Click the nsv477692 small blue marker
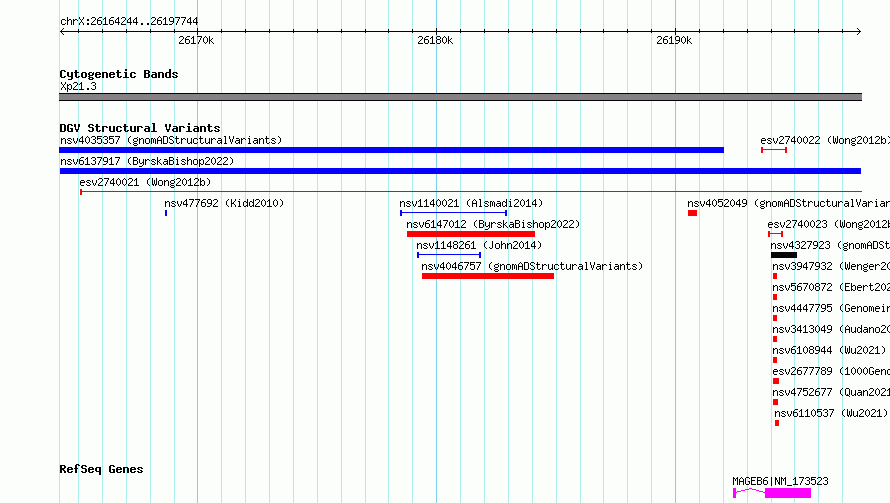The height and width of the screenshot is (503, 890). coord(166,213)
